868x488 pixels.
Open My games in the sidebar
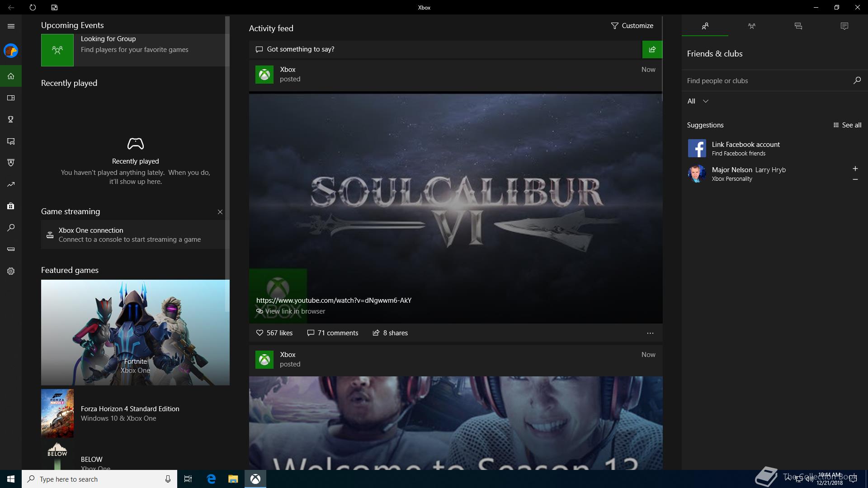point(11,98)
